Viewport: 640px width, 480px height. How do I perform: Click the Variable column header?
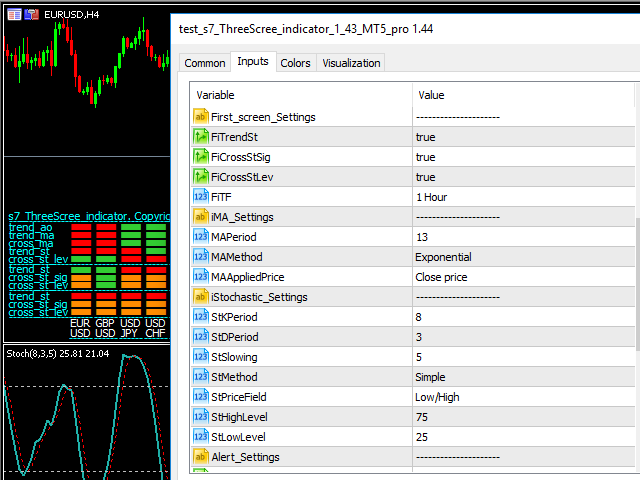pyautogui.click(x=300, y=95)
